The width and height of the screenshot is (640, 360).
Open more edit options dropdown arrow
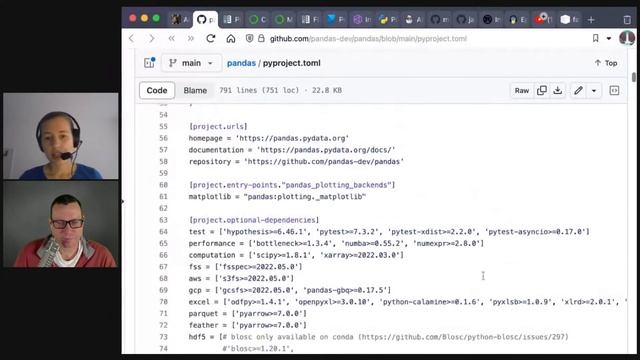tap(594, 91)
